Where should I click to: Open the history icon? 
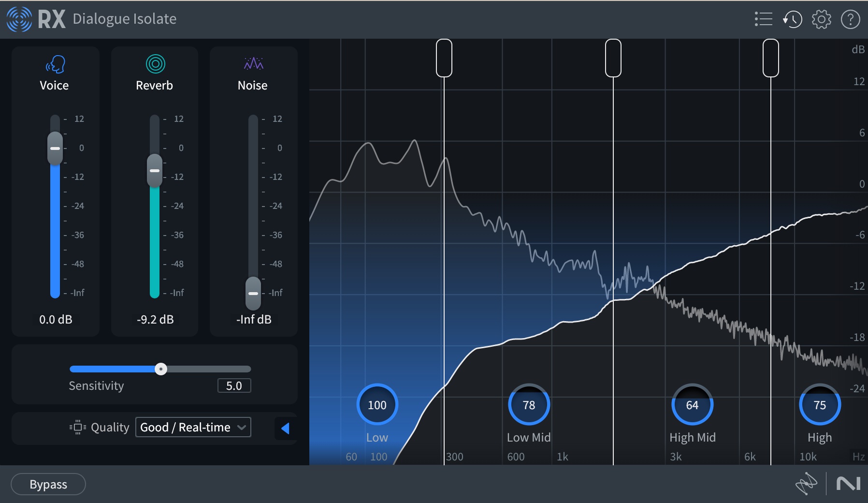793,19
